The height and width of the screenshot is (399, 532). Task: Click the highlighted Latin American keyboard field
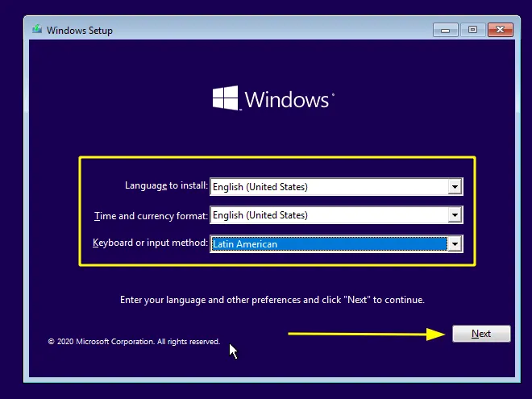pyautogui.click(x=336, y=244)
